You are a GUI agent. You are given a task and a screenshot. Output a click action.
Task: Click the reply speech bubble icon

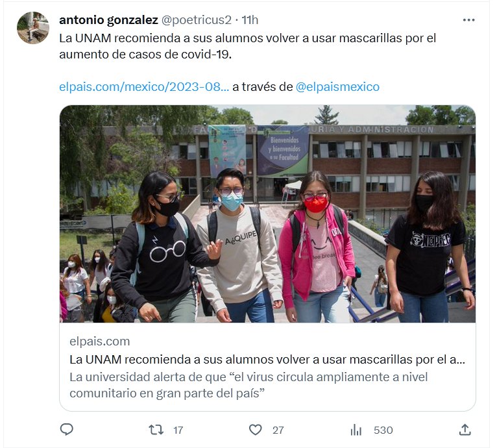pos(67,430)
